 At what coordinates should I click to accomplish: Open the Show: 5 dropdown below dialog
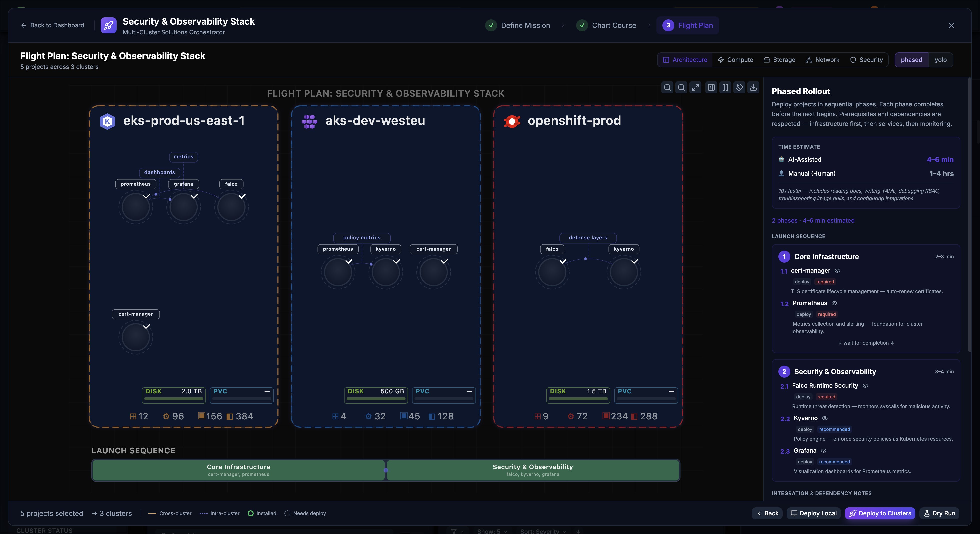[x=492, y=531]
